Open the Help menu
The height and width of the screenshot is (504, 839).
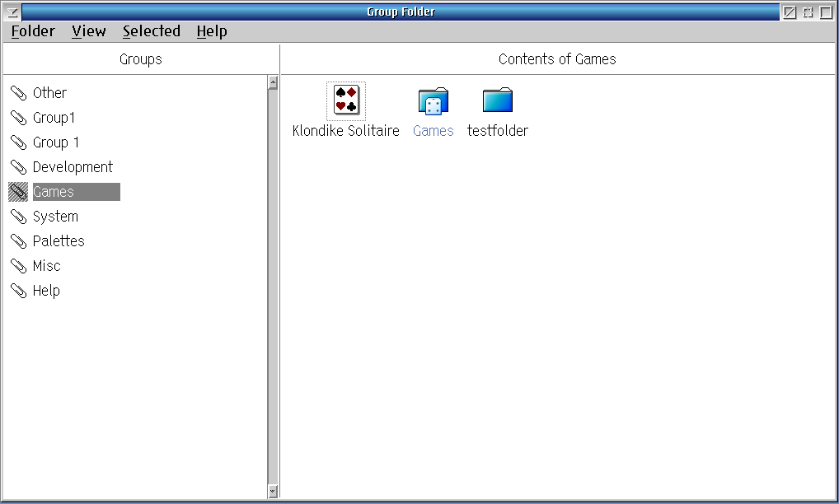[x=212, y=31]
